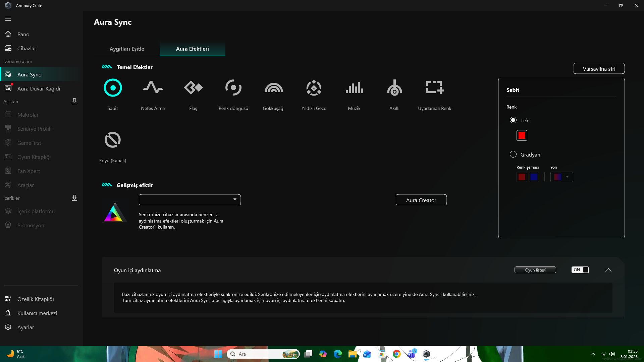This screenshot has width=644, height=362.
Task: Open Aura Duvar Kağıdı wallpaper page
Action: click(42, 88)
